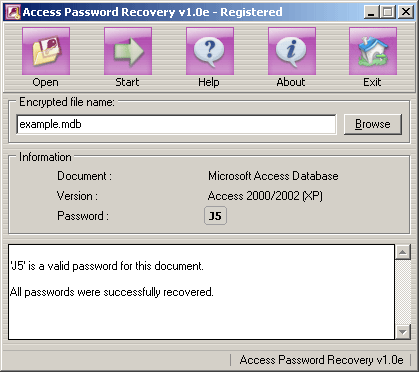The height and width of the screenshot is (372, 419).
Task: Show About info bubble icon
Action: [x=292, y=51]
